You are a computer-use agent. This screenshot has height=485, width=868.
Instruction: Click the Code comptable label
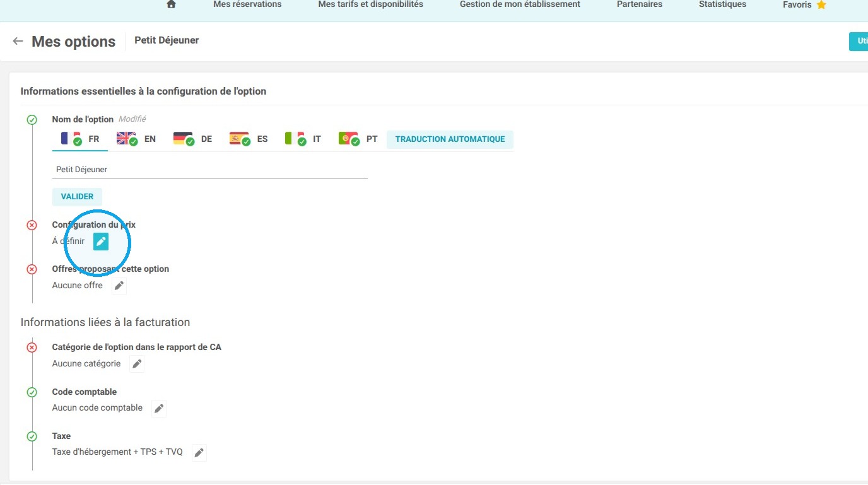[x=85, y=392]
